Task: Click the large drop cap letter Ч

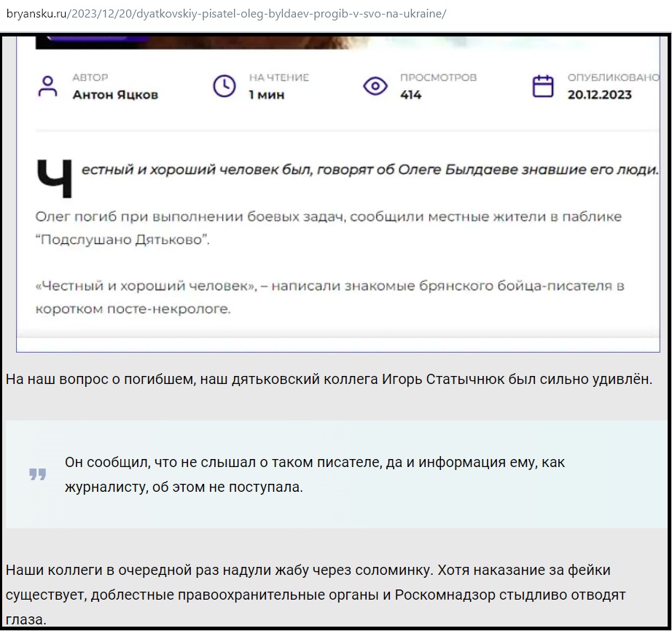Action: coord(55,179)
